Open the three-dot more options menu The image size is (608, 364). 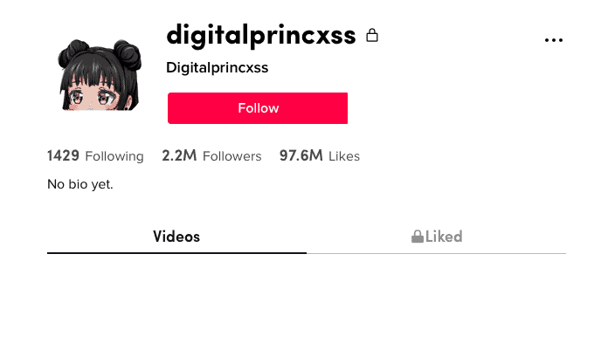coord(553,40)
